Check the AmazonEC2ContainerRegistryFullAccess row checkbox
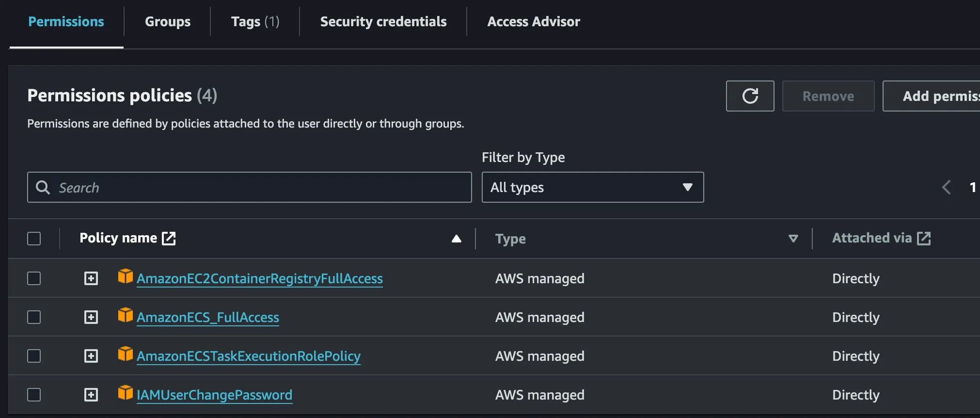The height and width of the screenshot is (418, 980). (x=34, y=278)
